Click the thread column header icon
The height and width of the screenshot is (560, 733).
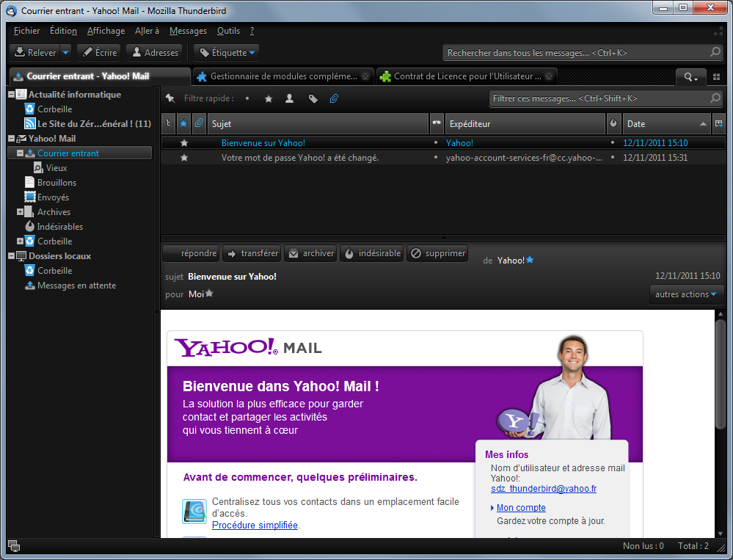tap(168, 124)
